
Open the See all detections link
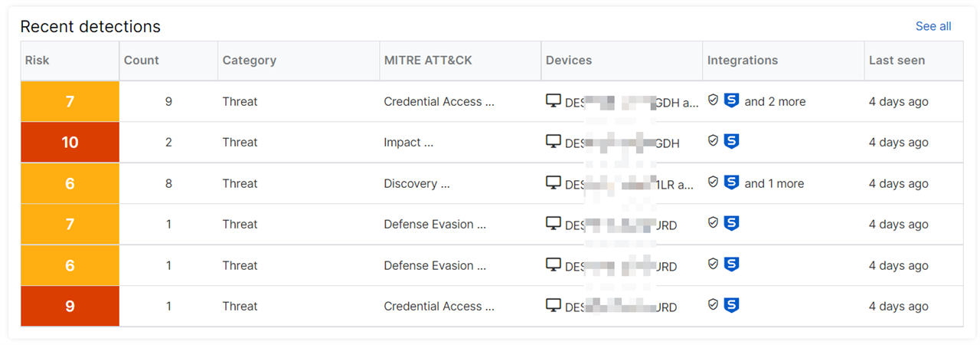click(933, 26)
